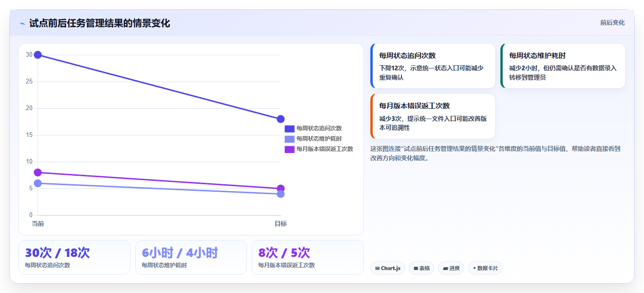Click the y-axis label 10

(29, 162)
